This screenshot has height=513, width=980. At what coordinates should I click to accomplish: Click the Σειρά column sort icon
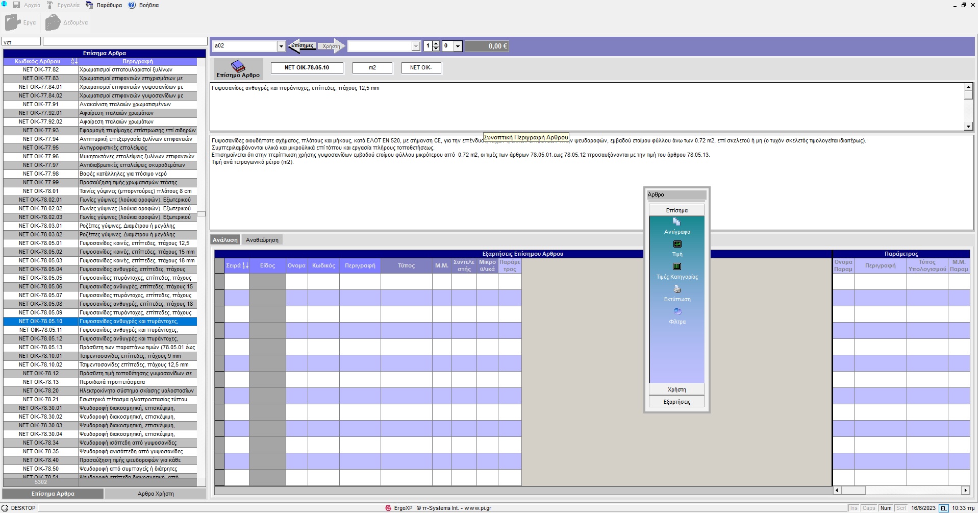point(245,265)
